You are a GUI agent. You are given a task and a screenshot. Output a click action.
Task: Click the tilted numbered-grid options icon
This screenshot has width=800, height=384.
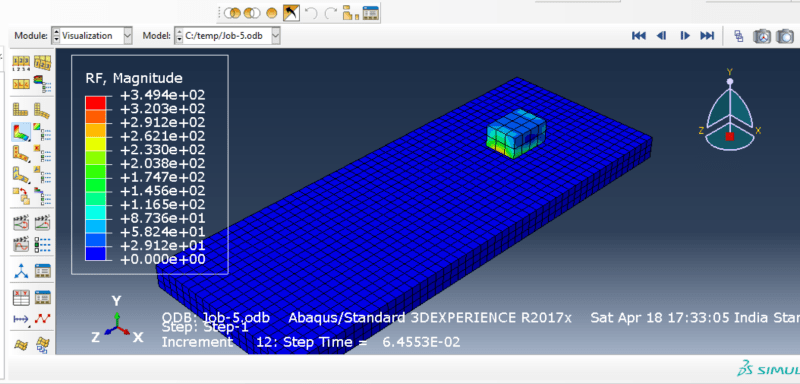(x=42, y=63)
